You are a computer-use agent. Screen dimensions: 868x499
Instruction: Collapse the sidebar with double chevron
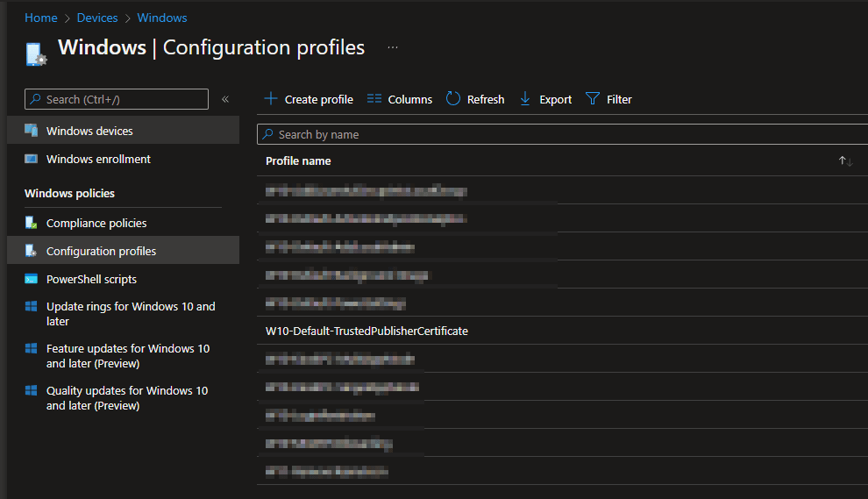(x=225, y=99)
